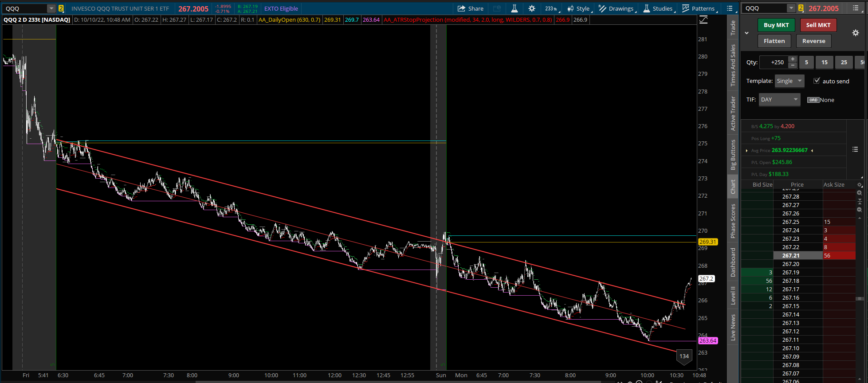Zoom out the price ladder
This screenshot has height=383, width=868.
click(x=860, y=210)
